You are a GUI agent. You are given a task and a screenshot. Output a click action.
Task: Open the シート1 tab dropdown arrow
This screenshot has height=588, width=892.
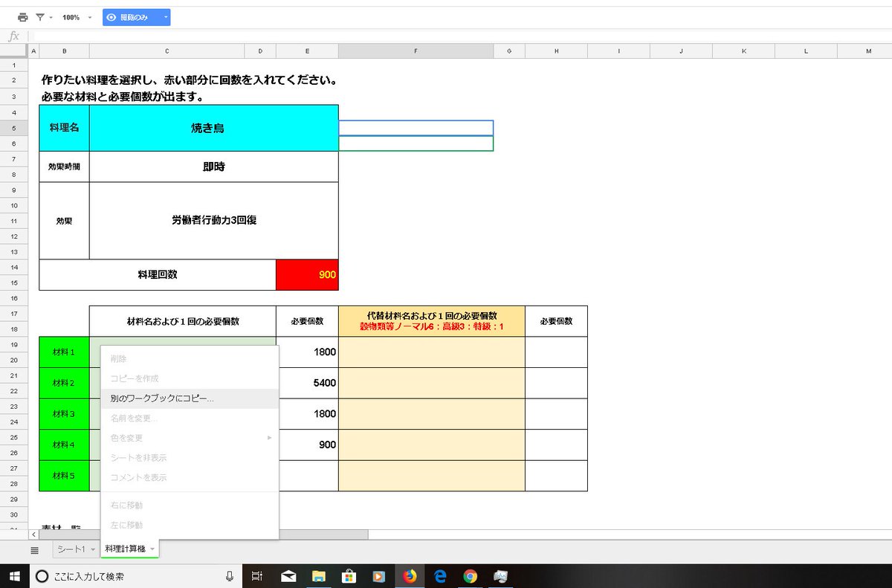coord(93,549)
